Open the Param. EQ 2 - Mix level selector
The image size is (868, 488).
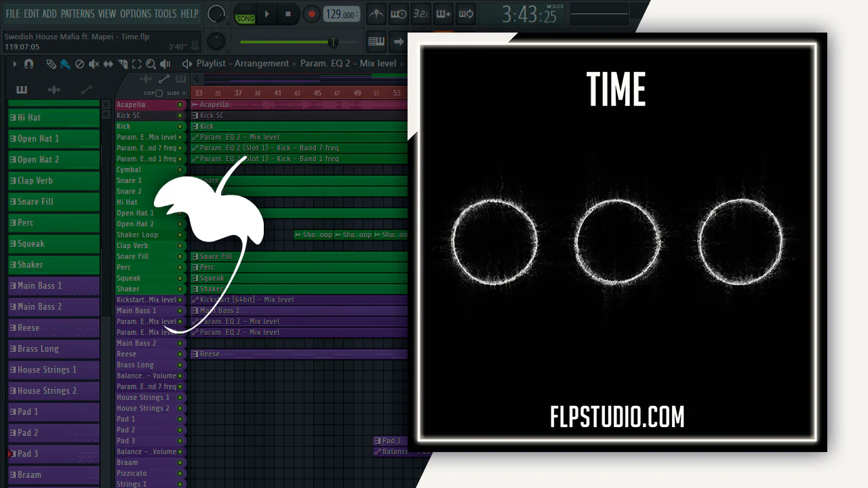click(348, 64)
